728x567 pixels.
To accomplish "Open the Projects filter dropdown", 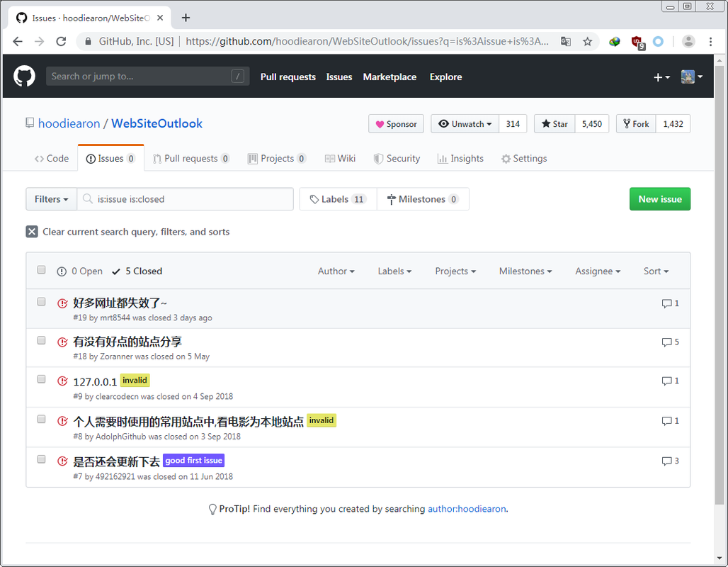I will pos(455,271).
